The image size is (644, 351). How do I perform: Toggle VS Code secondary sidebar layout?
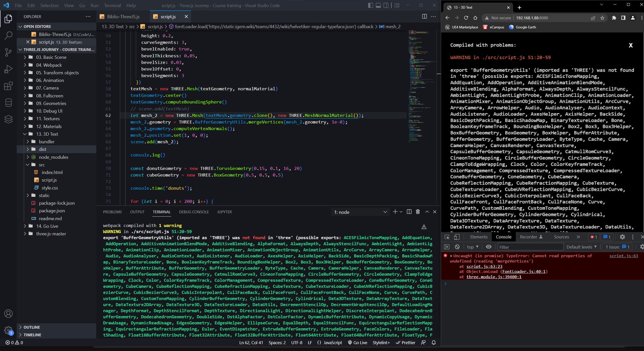[386, 5]
